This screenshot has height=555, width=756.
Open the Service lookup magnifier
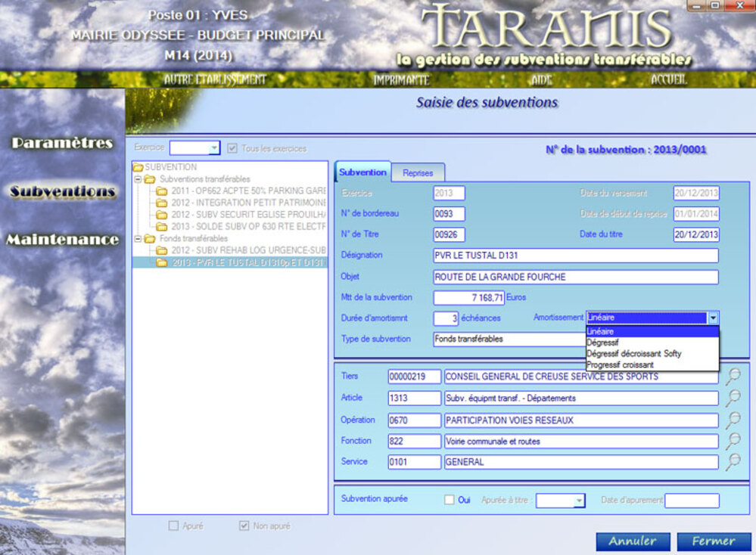click(x=733, y=462)
